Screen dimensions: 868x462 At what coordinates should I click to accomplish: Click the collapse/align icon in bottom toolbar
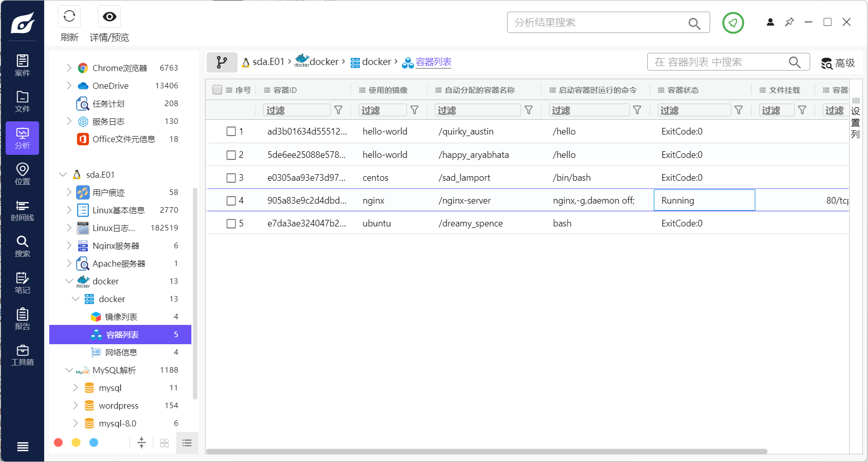coord(142,443)
